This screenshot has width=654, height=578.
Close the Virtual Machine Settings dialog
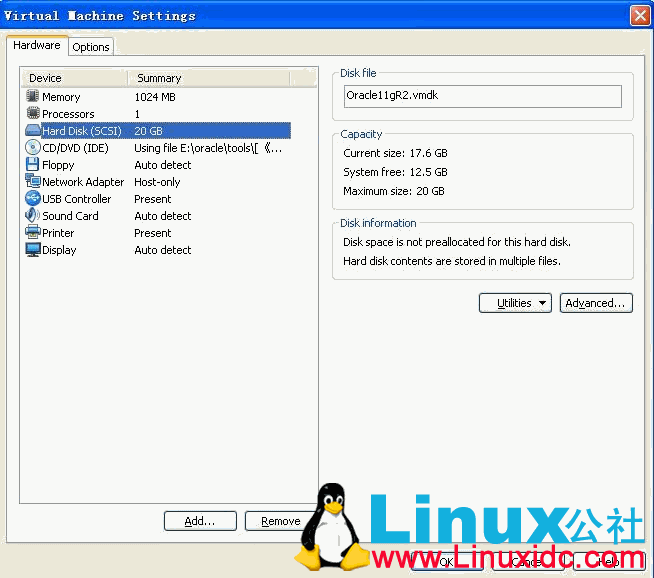click(x=640, y=15)
